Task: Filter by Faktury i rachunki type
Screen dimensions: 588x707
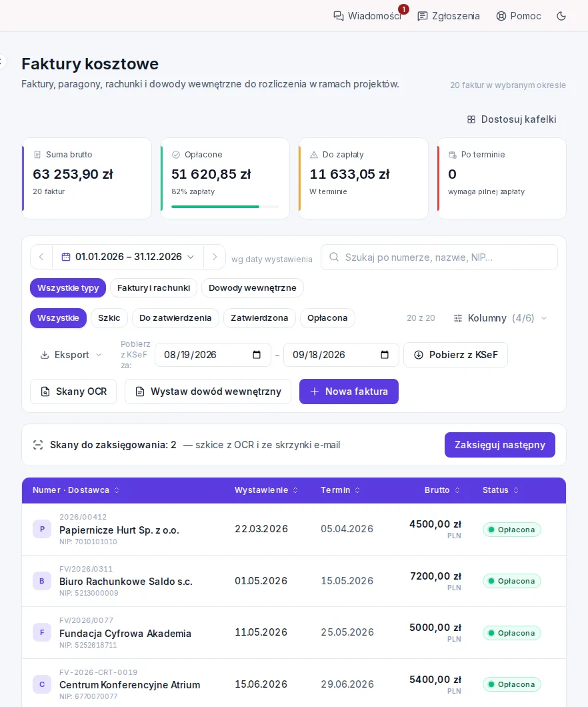Action: (153, 287)
